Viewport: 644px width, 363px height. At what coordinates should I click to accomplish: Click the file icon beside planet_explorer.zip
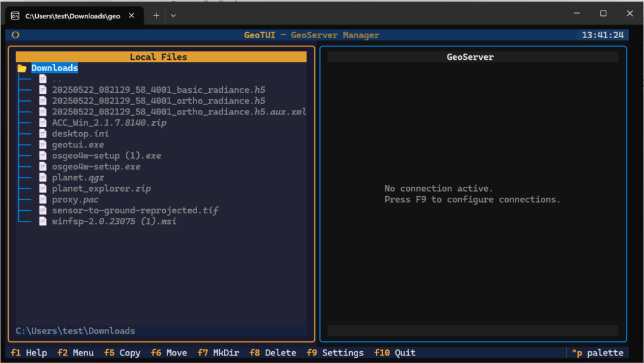(x=43, y=189)
